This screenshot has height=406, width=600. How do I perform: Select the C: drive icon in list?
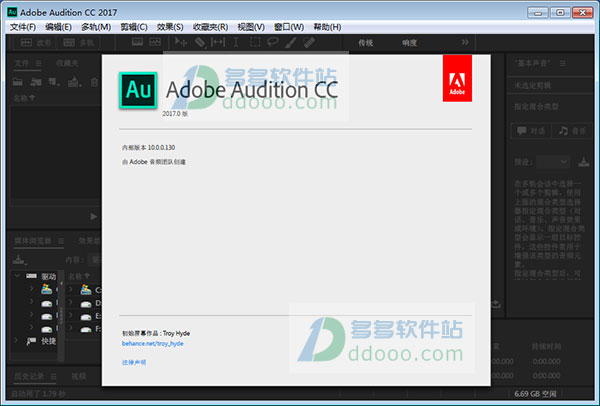click(86, 290)
